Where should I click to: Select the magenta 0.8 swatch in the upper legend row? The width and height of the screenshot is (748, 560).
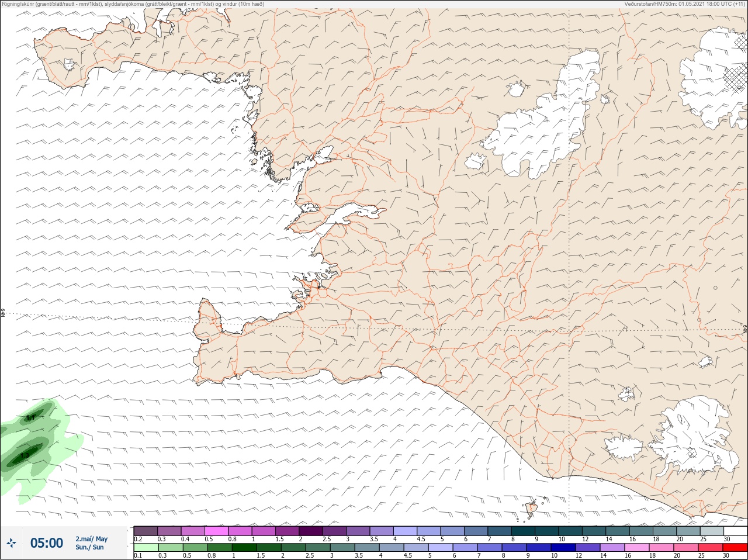click(240, 531)
